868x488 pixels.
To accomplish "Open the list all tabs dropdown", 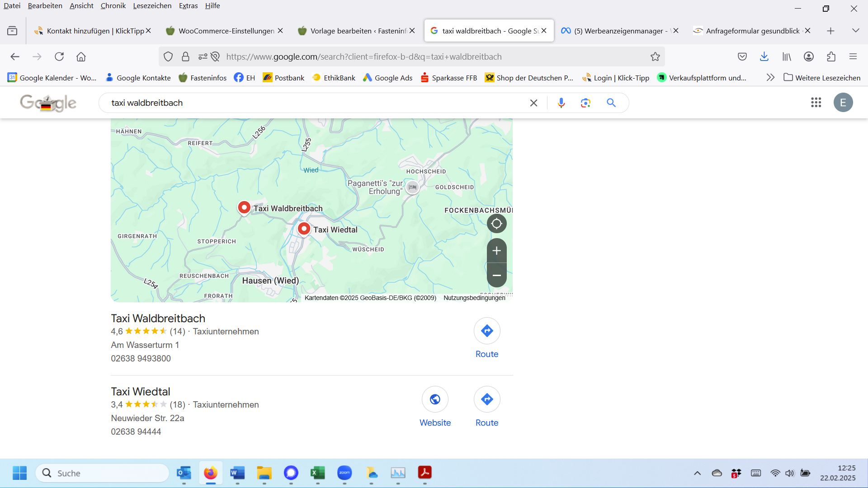I will pos(855,31).
